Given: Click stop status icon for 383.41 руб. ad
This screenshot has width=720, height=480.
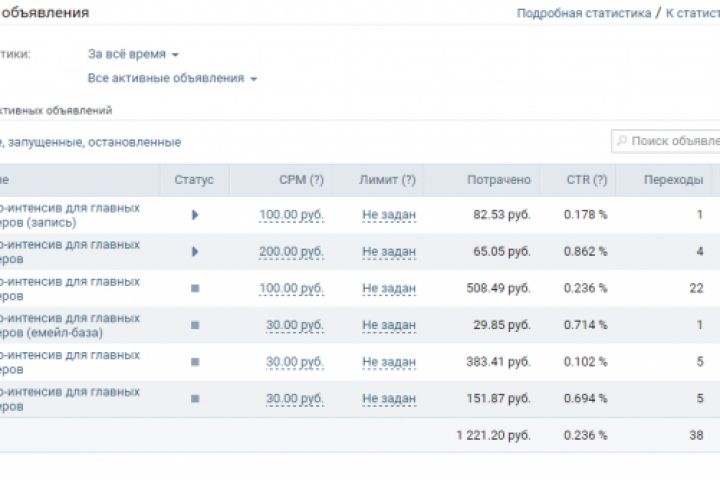Looking at the screenshot, I should click(194, 362).
